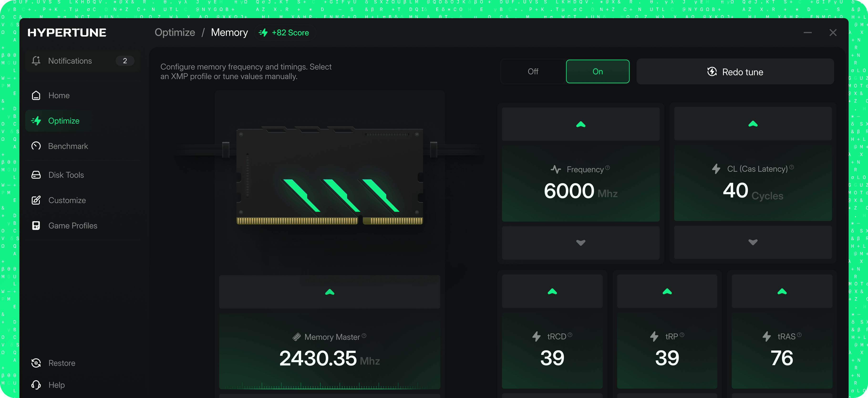
Task: Increase CL Cas Latency value
Action: (x=753, y=124)
